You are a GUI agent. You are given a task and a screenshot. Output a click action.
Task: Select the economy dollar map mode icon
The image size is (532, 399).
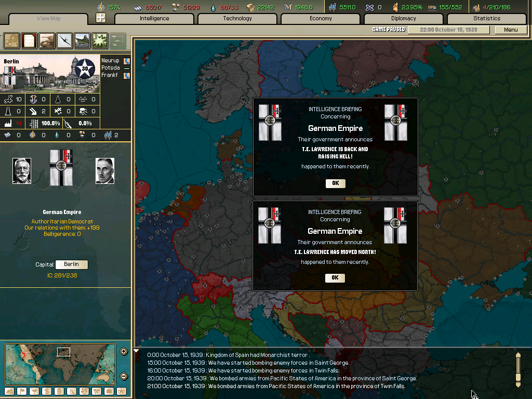point(47,391)
